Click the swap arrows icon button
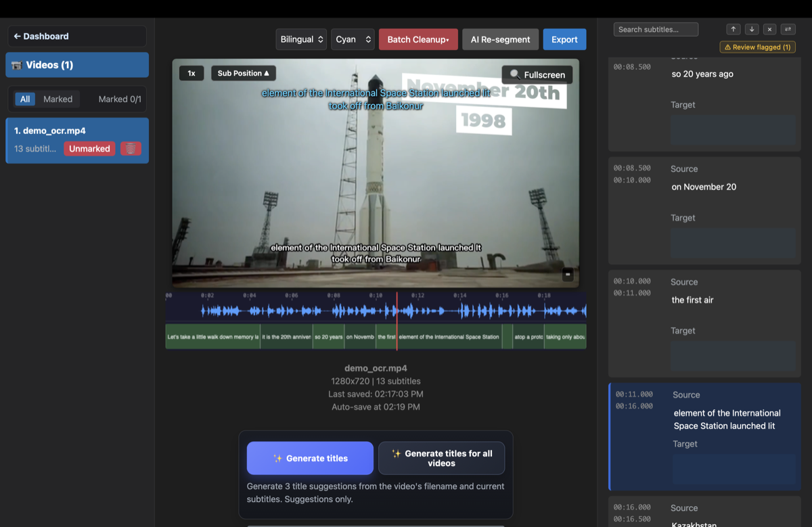This screenshot has height=527, width=812. click(788, 29)
